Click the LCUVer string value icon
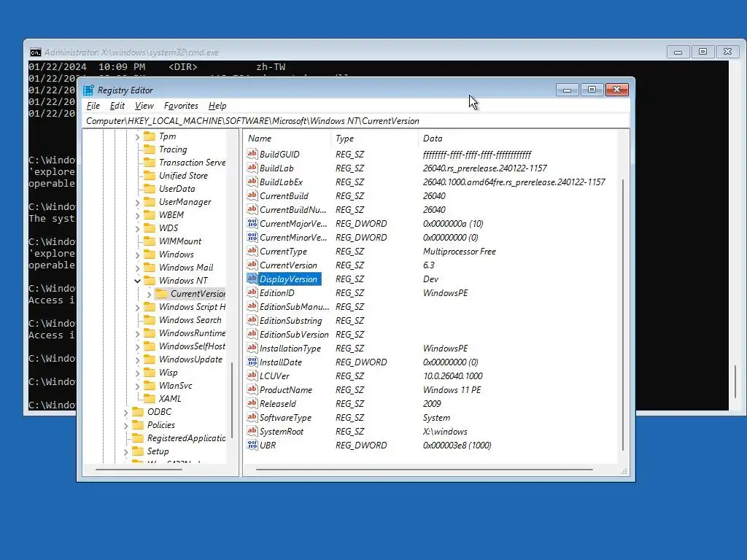Viewport: 747px width, 560px height. [x=252, y=376]
